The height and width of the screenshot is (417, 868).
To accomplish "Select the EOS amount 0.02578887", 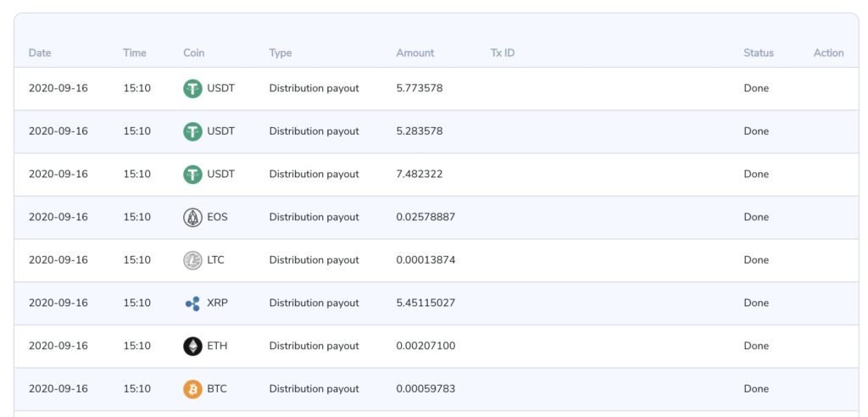I will click(426, 217).
